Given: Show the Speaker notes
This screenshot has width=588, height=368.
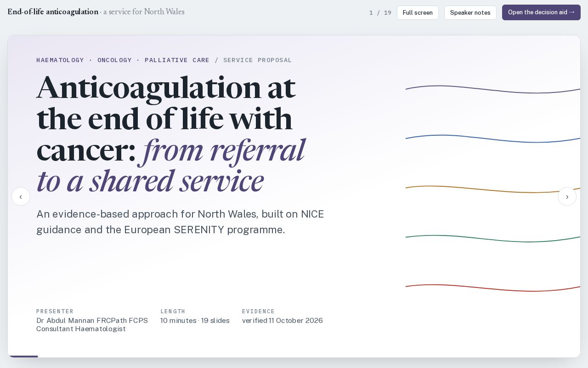Looking at the screenshot, I should (470, 12).
